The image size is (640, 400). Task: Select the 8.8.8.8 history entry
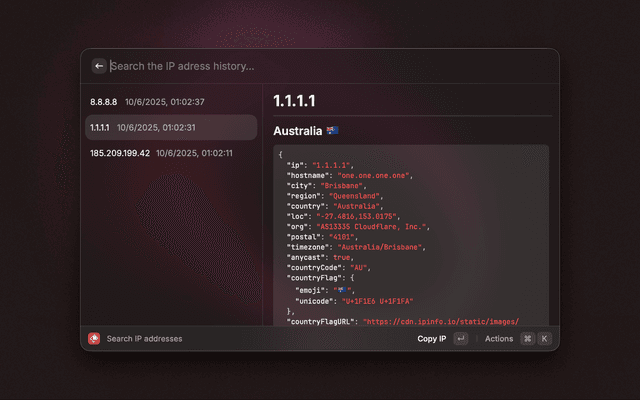(x=104, y=102)
